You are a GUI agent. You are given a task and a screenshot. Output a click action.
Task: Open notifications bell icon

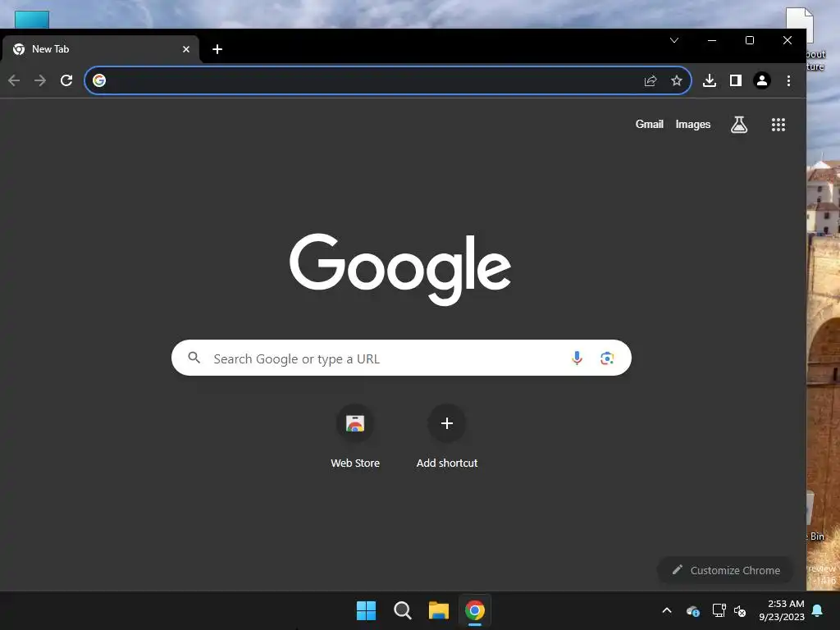point(818,610)
